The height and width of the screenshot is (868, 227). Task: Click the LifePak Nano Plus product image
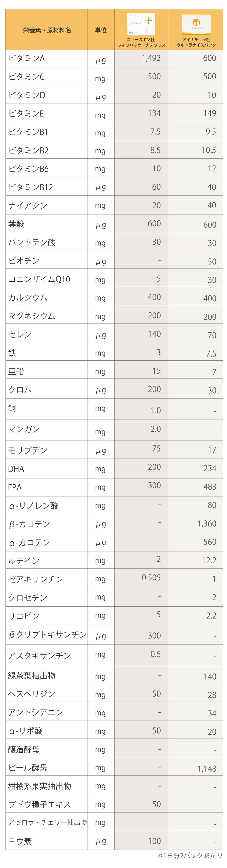(x=141, y=24)
